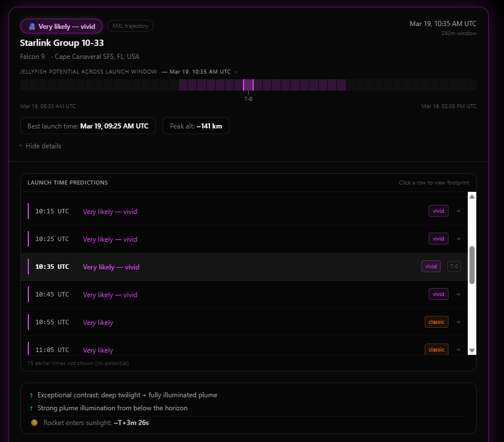Select the highlighted T-0 segment on the timeline
504x442 pixels.
[x=248, y=85]
